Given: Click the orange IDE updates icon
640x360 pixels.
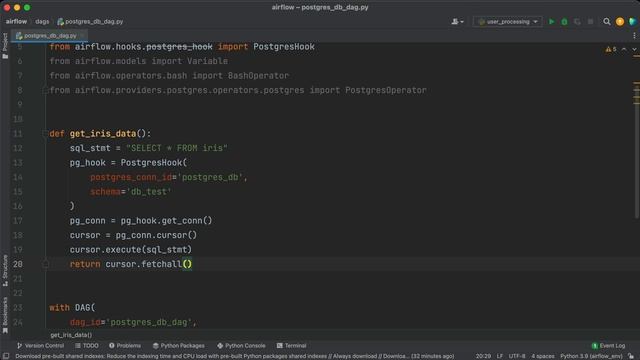Looking at the screenshot, I should 620,22.
